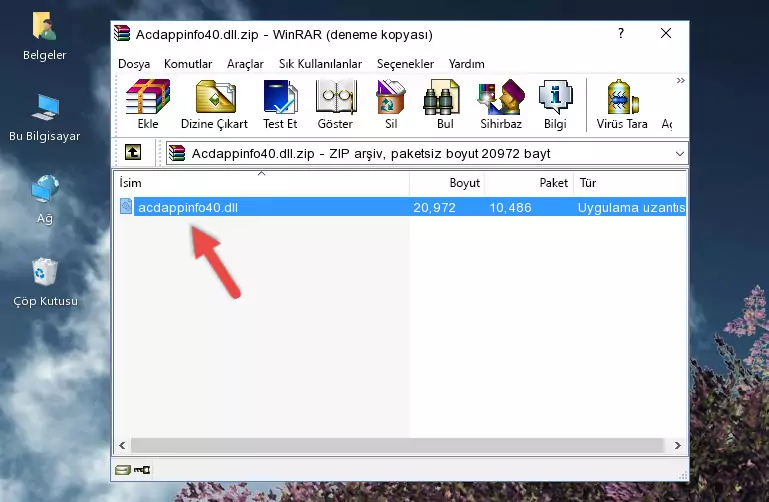The width and height of the screenshot is (769, 502).
Task: Click the key password icon in status bar
Action: (x=142, y=470)
